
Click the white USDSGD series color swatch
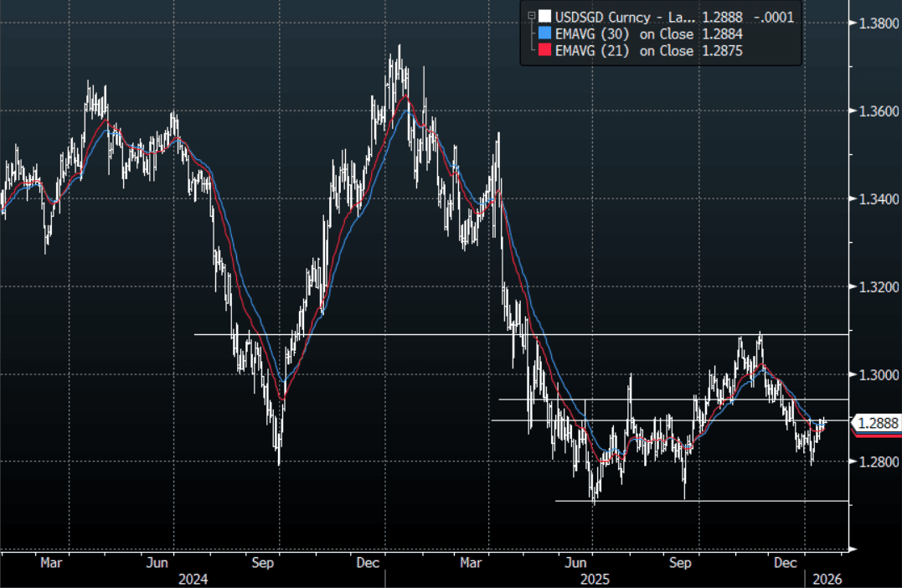pos(545,15)
